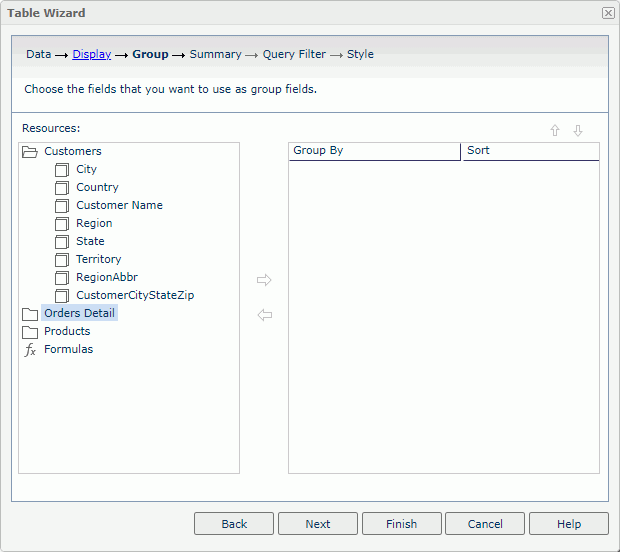Select the Country field
620x552 pixels.
tap(97, 187)
